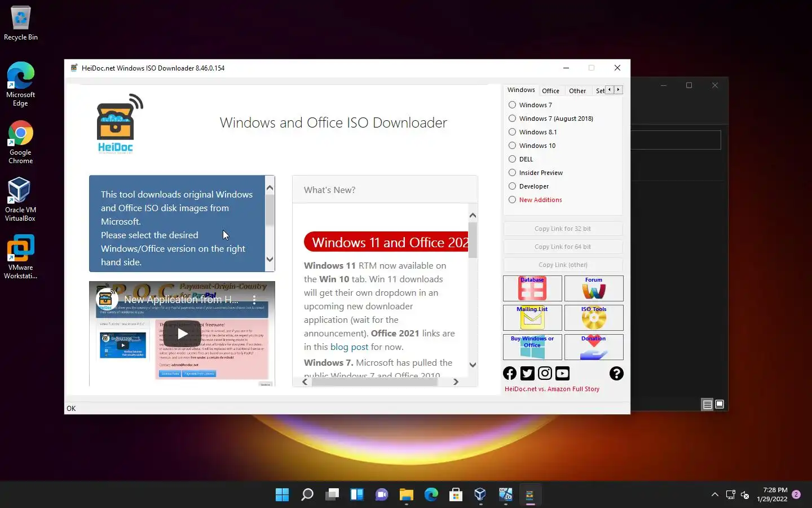Select the Windows 8.1 radio button

click(x=512, y=132)
